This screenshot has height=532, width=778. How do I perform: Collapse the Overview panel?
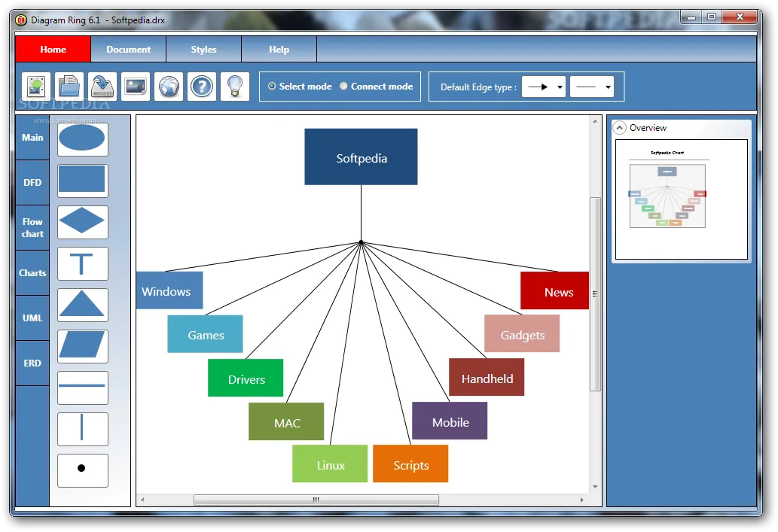click(x=619, y=128)
